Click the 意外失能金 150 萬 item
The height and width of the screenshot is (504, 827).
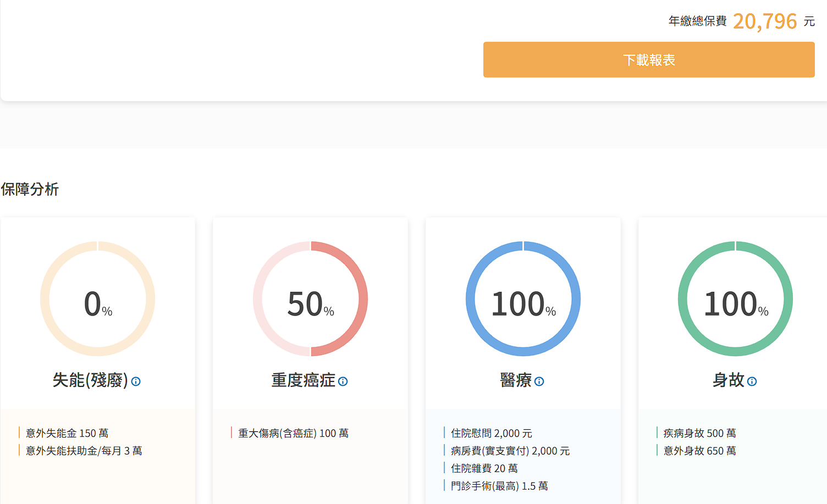[x=67, y=433]
